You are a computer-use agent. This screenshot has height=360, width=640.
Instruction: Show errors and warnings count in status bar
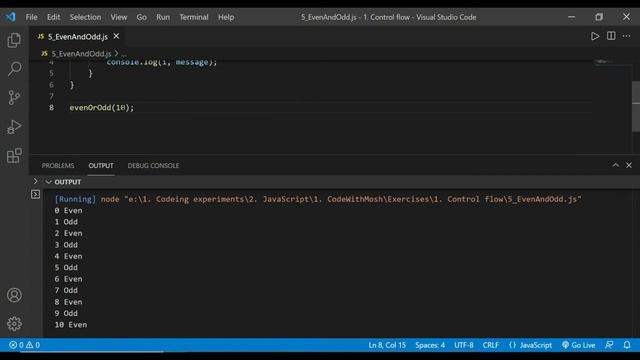point(24,345)
